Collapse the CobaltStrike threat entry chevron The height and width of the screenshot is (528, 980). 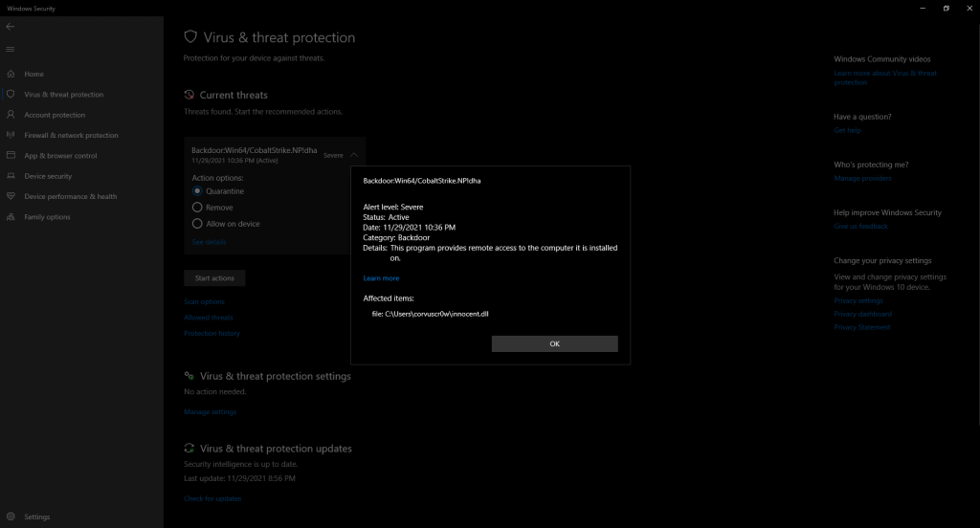pyautogui.click(x=354, y=154)
